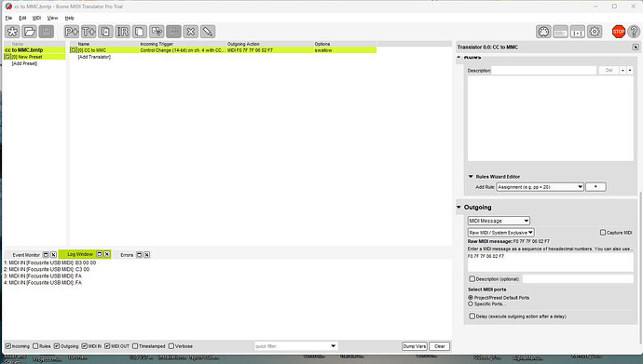
Task: Click the duplicate icon next to T+
Action: 105,32
